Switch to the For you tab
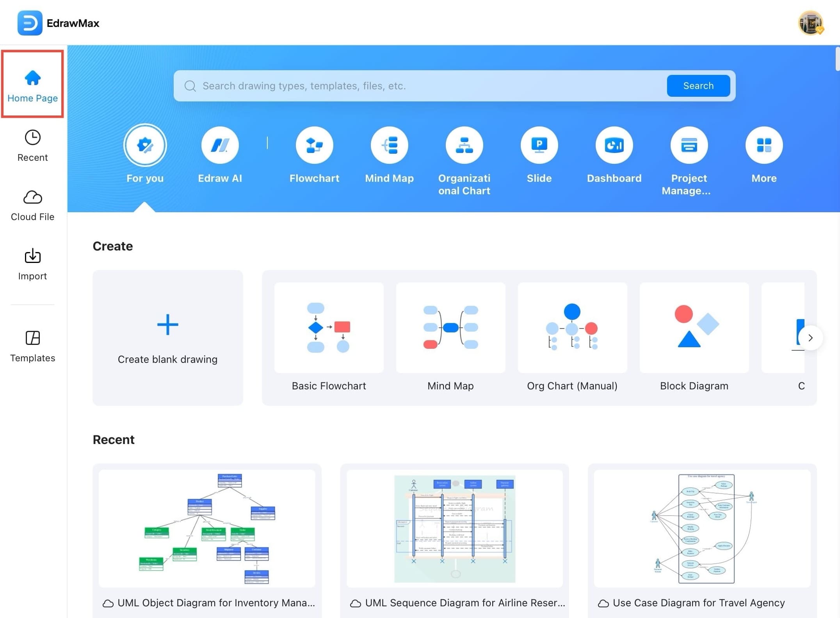Viewport: 840px width, 618px height. pos(145,145)
